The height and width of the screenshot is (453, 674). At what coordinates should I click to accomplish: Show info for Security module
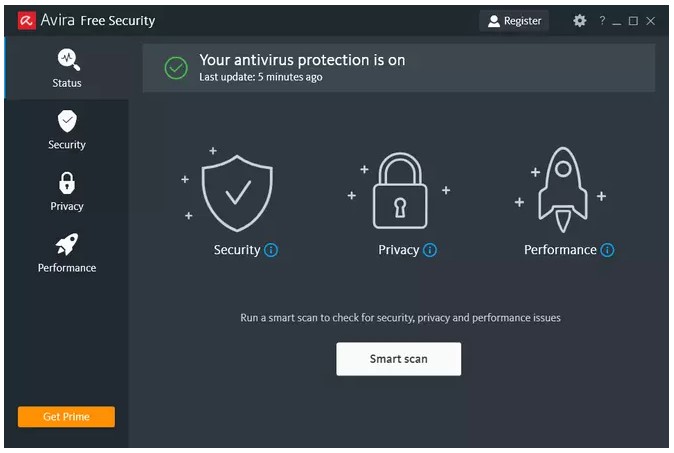coord(271,250)
